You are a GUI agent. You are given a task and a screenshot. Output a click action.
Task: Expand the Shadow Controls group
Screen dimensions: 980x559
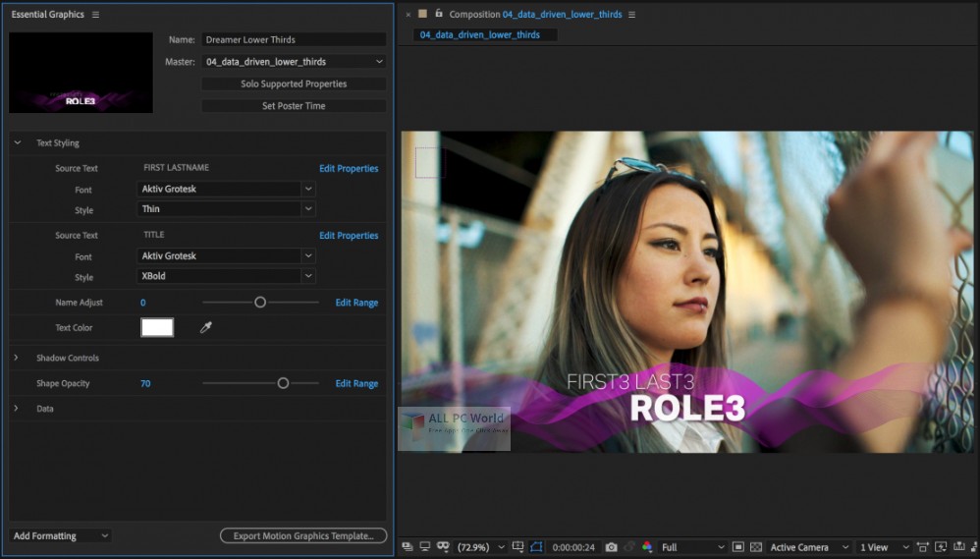16,358
